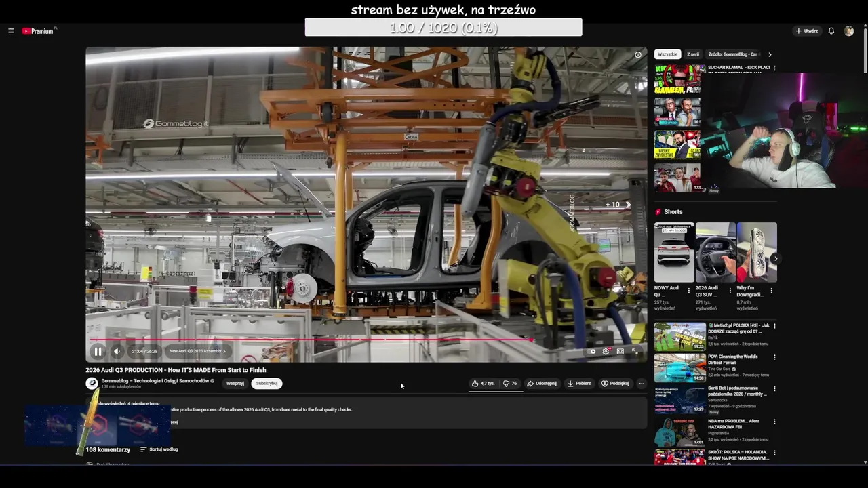Image resolution: width=868 pixels, height=488 pixels.
Task: Select the Wszystkie filter chip
Action: [x=667, y=54]
